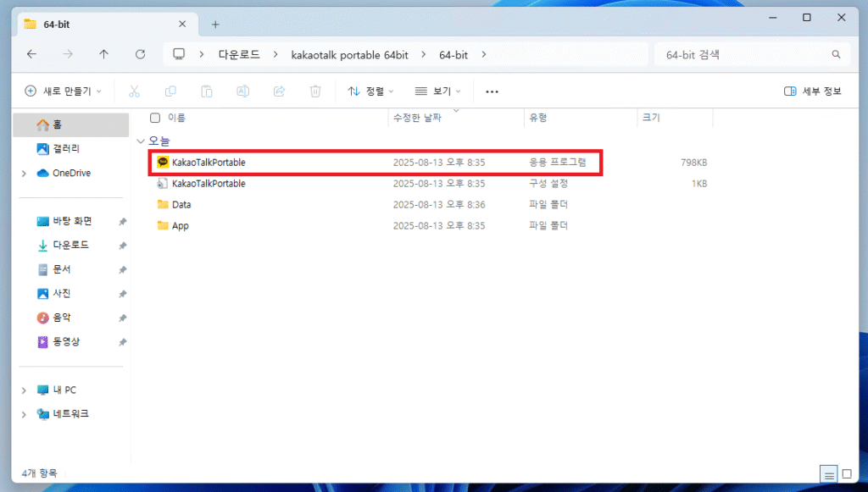
Task: Click the Cut scissors icon in toolbar
Action: pyautogui.click(x=134, y=91)
